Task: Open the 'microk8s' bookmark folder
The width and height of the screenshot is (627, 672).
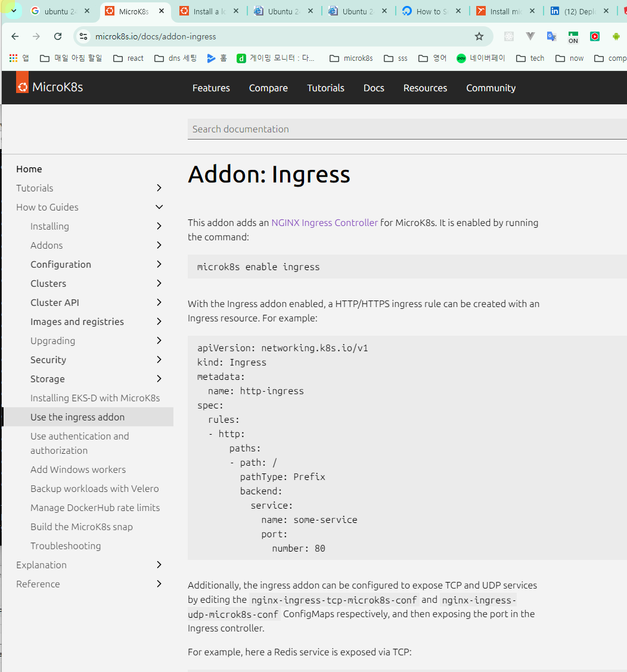Action: pyautogui.click(x=351, y=58)
